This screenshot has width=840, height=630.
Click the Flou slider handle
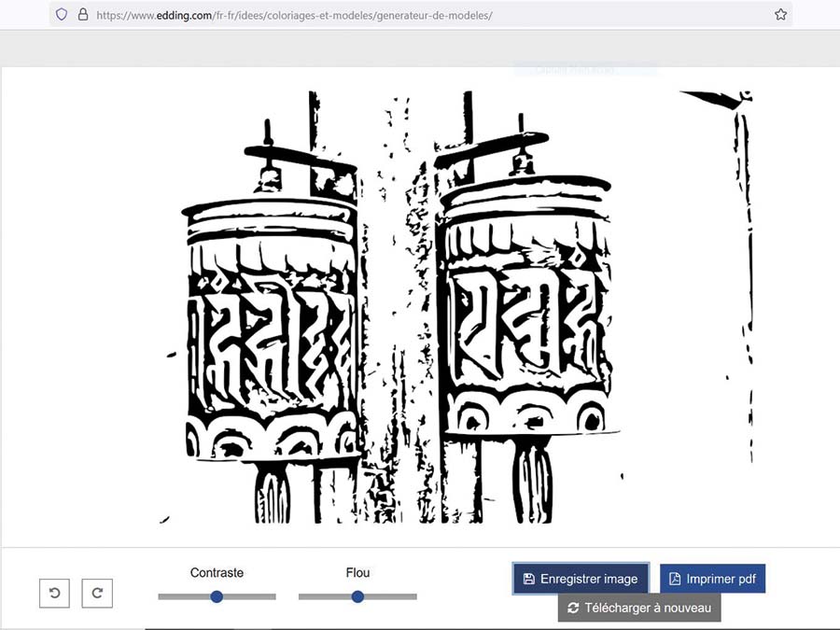(x=357, y=596)
